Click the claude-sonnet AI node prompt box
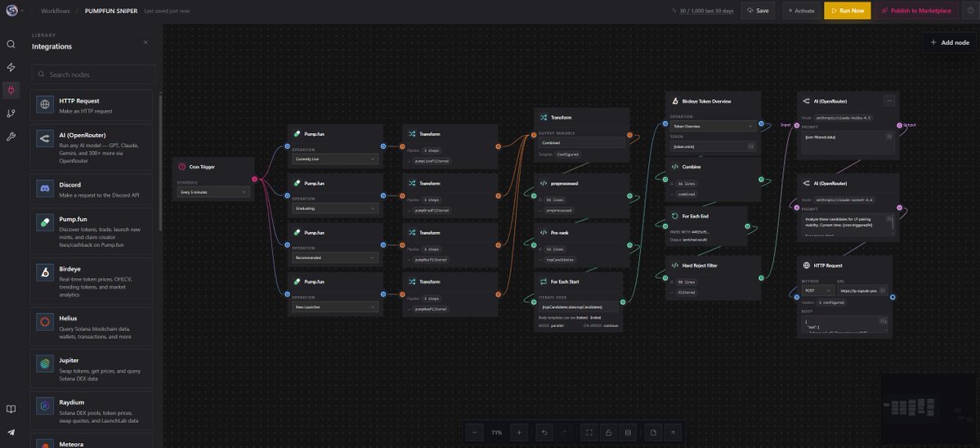This screenshot has height=448, width=980. pos(848,226)
